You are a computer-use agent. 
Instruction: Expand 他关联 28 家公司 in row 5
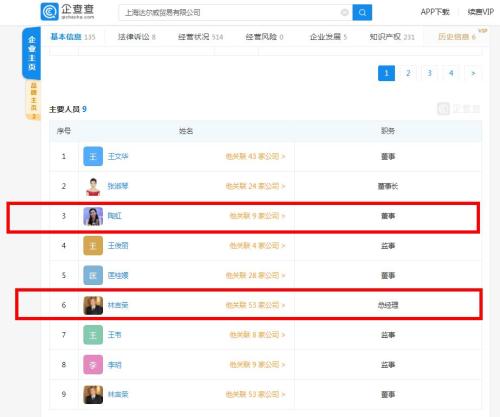coord(255,275)
